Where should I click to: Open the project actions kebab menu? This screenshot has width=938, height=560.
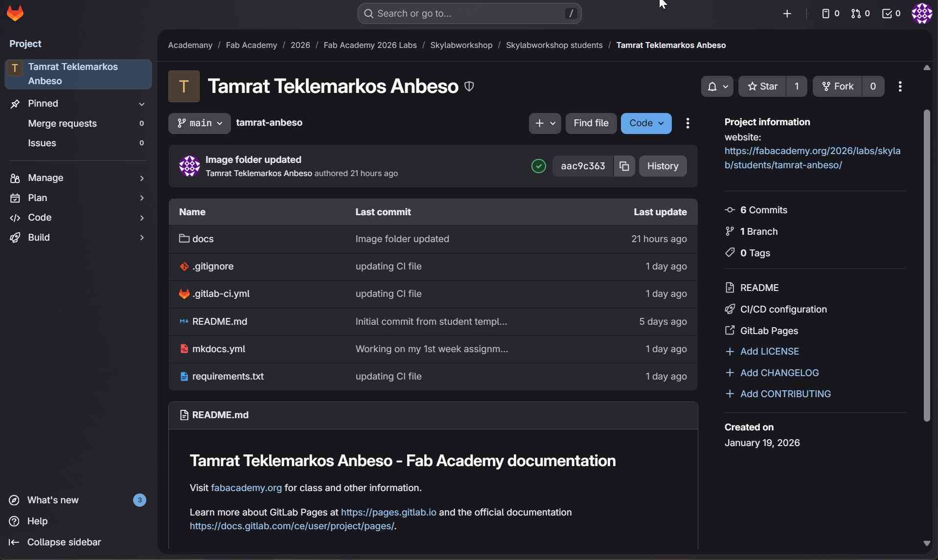(x=900, y=87)
